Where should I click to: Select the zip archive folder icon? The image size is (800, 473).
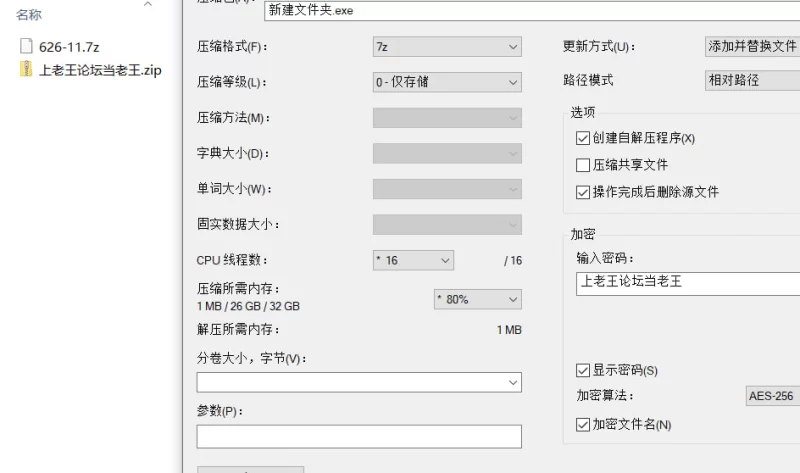pyautogui.click(x=26, y=69)
